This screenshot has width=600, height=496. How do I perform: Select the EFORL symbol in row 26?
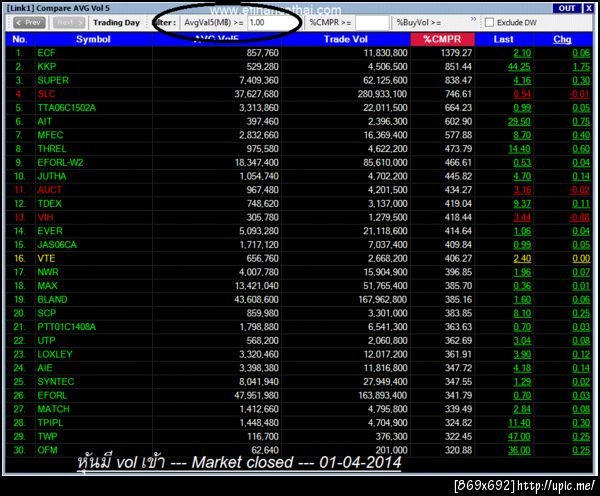pos(52,396)
